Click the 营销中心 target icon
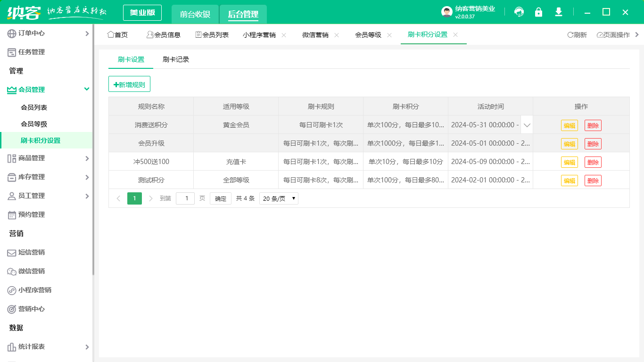Image resolution: width=644 pixels, height=362 pixels. 11,309
